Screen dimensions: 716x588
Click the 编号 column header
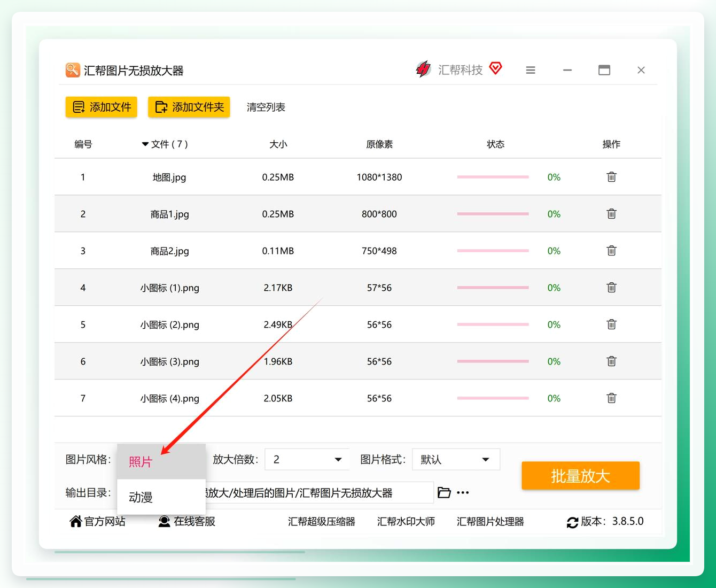(x=83, y=144)
